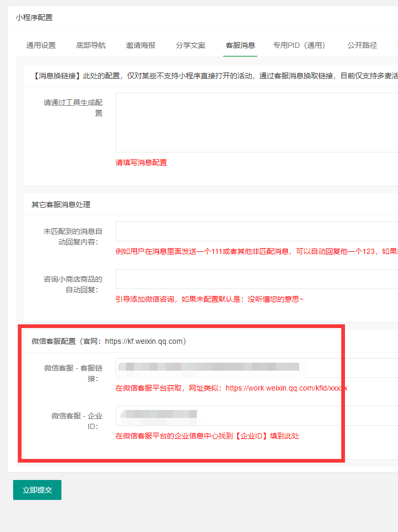Viewport: 398px width, 532px height.
Task: Click the 微信客服 - 客服链接 input field
Action: click(257, 368)
